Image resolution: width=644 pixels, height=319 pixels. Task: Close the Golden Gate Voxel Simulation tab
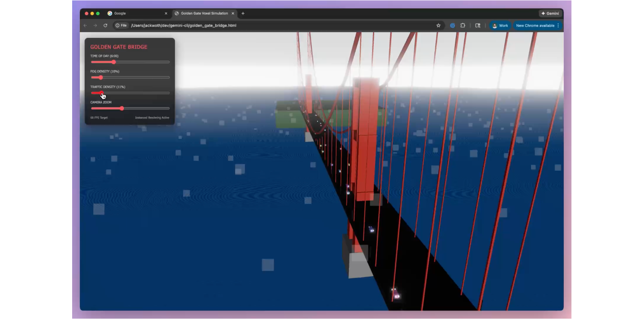233,13
